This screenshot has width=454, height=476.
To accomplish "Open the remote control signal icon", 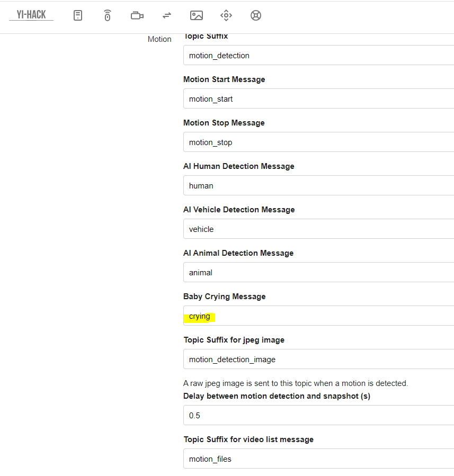I will pyautogui.click(x=108, y=15).
